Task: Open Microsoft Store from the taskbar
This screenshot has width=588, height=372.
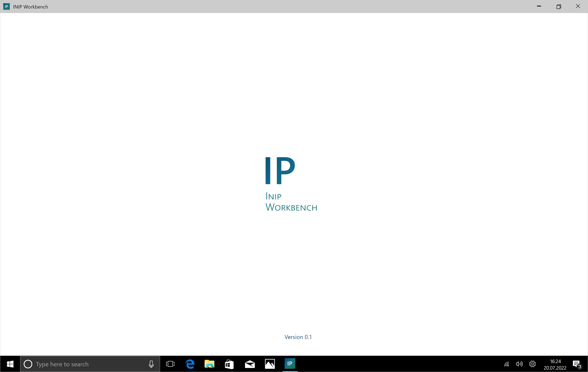Action: 229,364
